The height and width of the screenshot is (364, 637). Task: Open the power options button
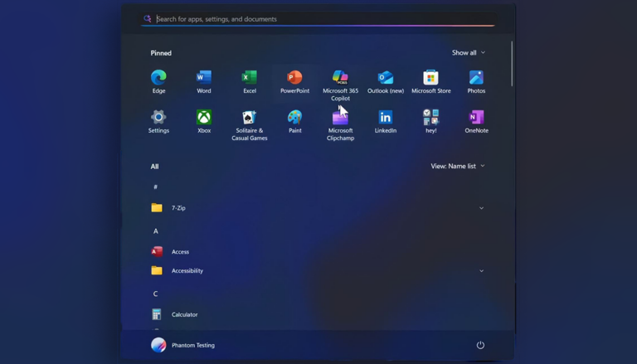pyautogui.click(x=480, y=345)
